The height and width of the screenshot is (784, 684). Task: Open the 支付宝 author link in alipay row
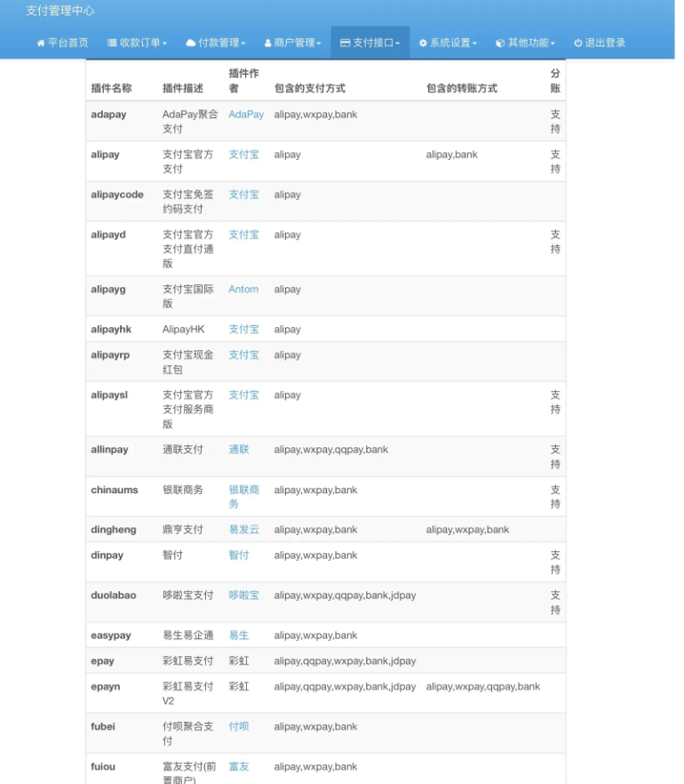point(243,155)
